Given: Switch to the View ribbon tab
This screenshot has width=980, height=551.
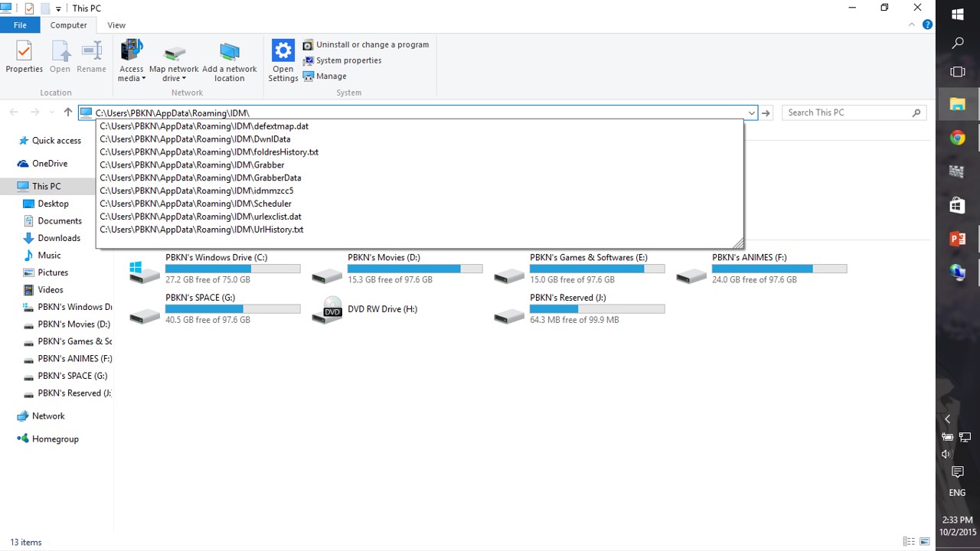Looking at the screenshot, I should pyautogui.click(x=116, y=25).
